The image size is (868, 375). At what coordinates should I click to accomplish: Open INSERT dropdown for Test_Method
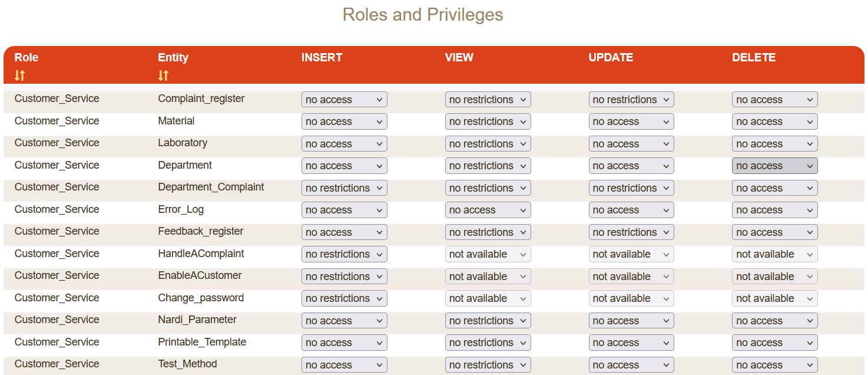pos(344,365)
